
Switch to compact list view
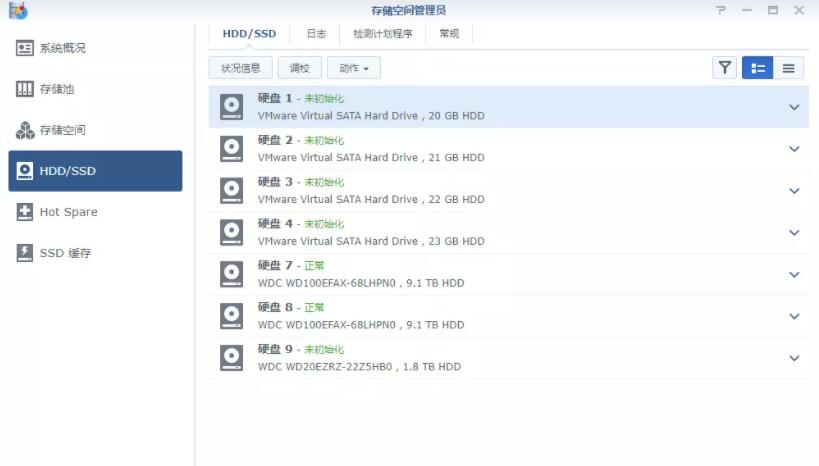[x=789, y=68]
